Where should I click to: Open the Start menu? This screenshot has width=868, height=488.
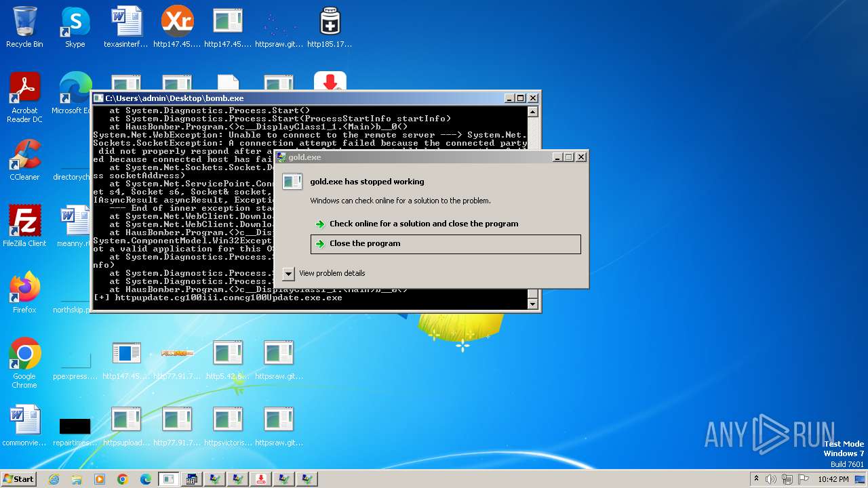[19, 479]
